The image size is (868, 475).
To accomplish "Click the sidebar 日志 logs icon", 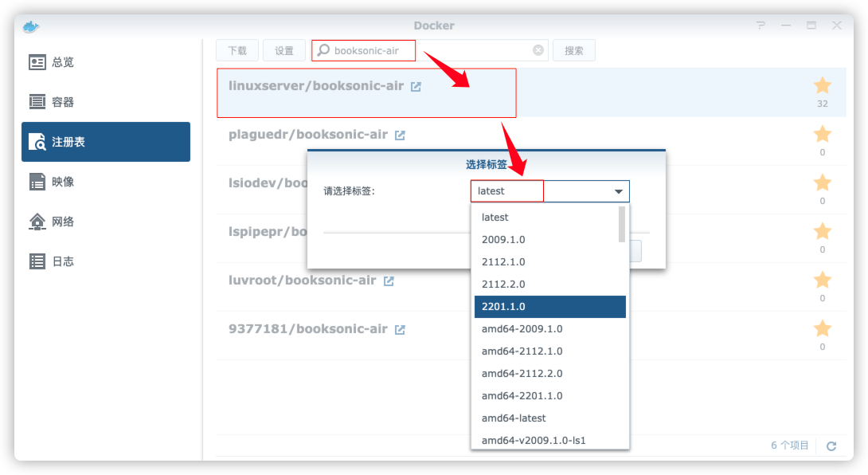I will [37, 261].
